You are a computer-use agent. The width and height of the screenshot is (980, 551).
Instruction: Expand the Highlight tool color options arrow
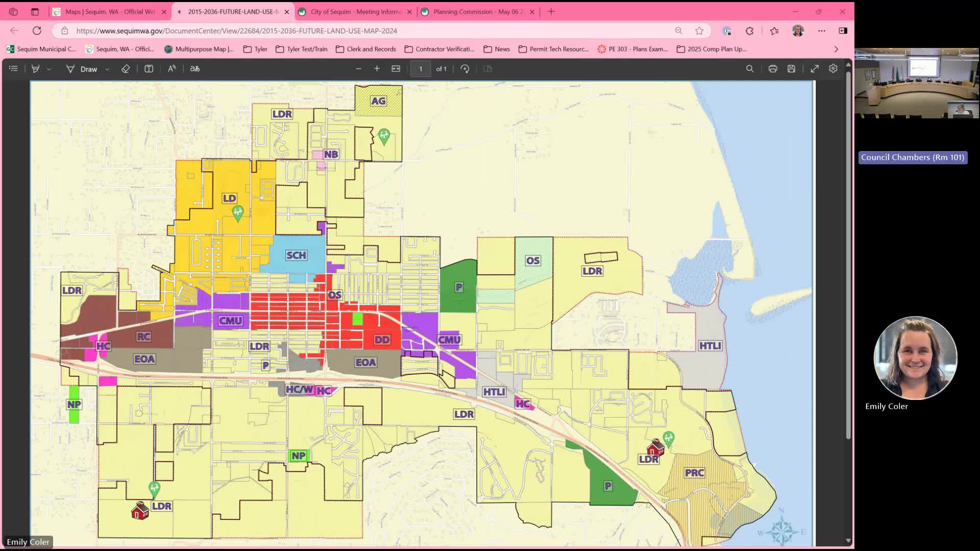tap(49, 69)
